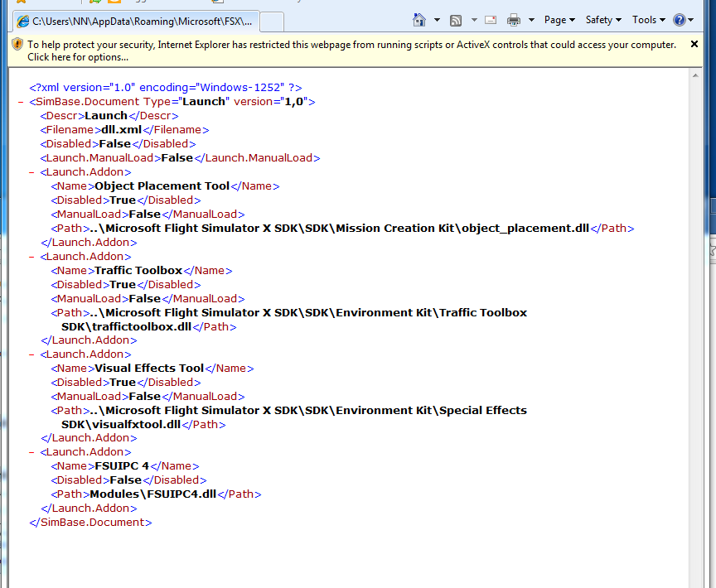Click the RSS feeds icon
The width and height of the screenshot is (716, 588).
click(x=455, y=21)
